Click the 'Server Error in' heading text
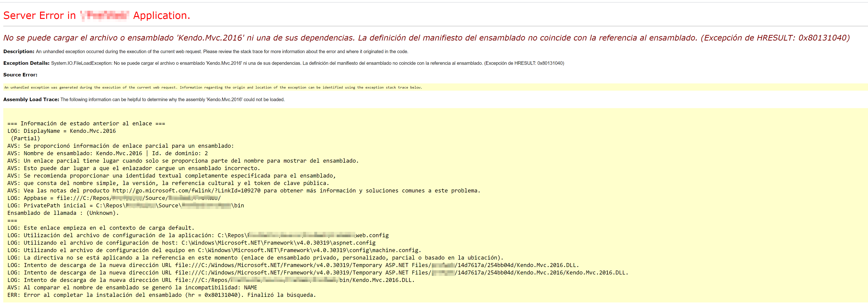This screenshot has height=305, width=868. tap(39, 16)
